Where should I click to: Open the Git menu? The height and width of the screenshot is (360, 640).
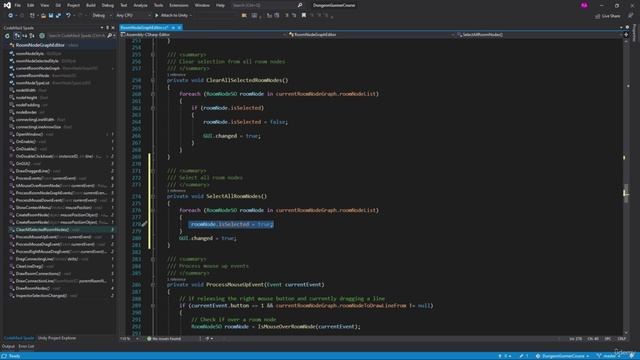(x=58, y=5)
